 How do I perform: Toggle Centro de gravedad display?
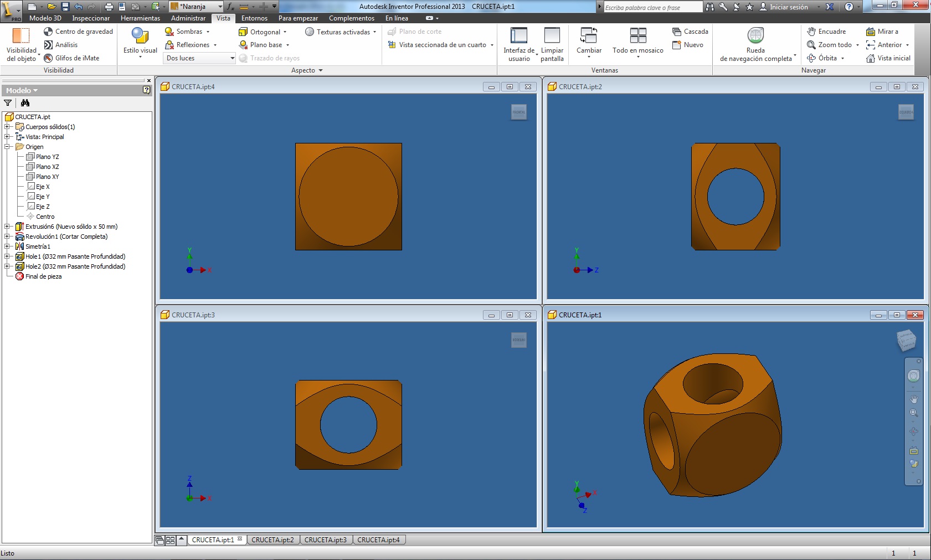tap(78, 32)
